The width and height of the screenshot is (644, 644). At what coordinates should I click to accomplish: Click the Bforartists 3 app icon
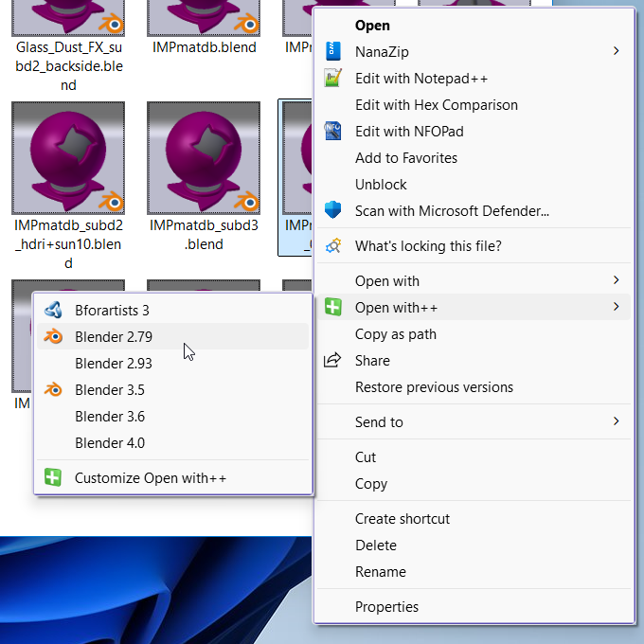click(x=54, y=310)
